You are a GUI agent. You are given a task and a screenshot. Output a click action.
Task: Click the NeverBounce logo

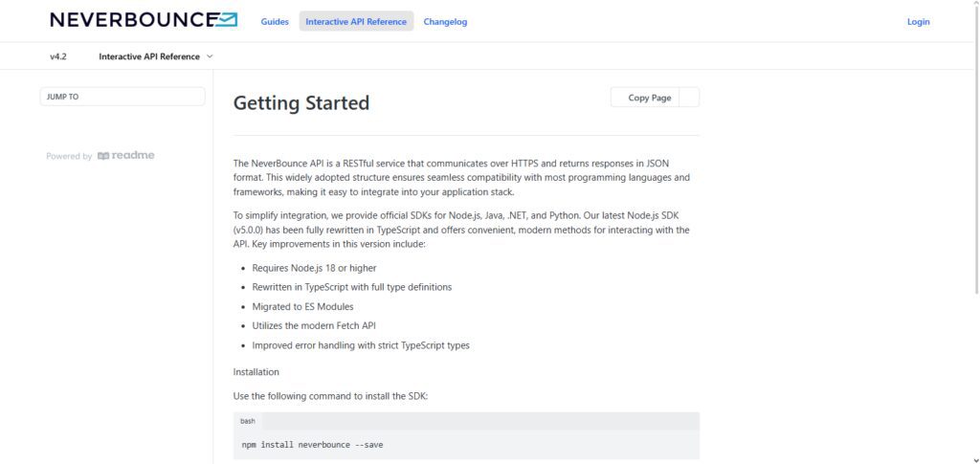(x=144, y=20)
